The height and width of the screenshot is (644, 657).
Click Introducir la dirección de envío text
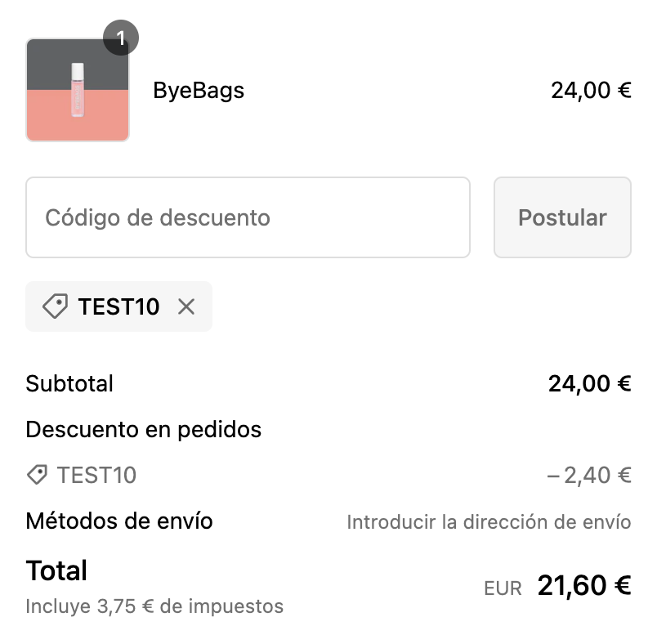click(x=489, y=522)
